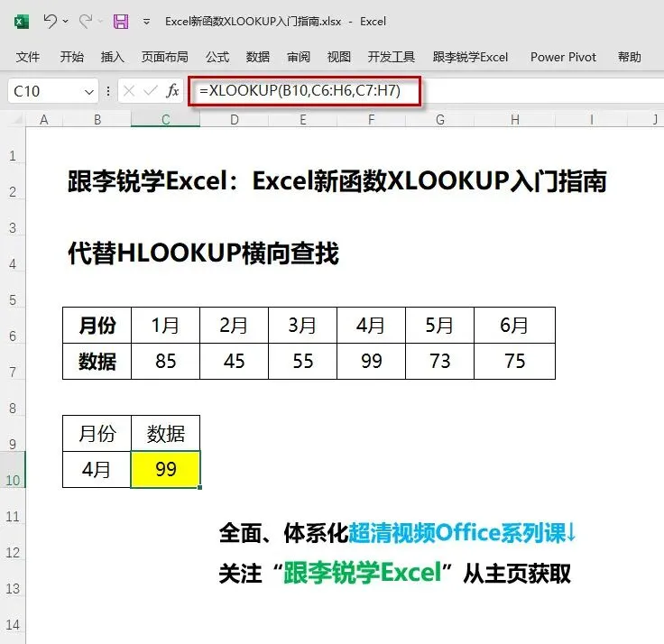Image resolution: width=664 pixels, height=644 pixels.
Task: Select column G header
Action: click(x=440, y=120)
